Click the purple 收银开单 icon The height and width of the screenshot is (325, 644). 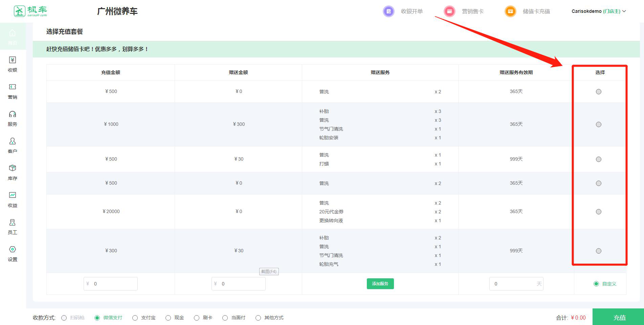[388, 11]
